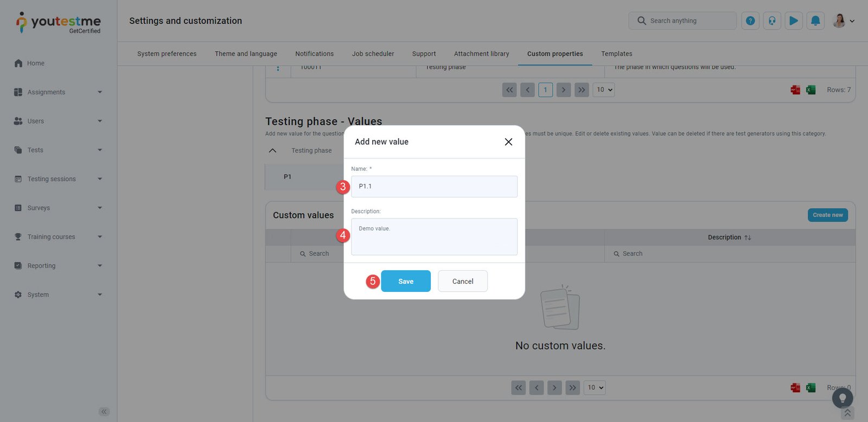Click the video tutorial play icon
The height and width of the screenshot is (422, 868).
(x=794, y=21)
